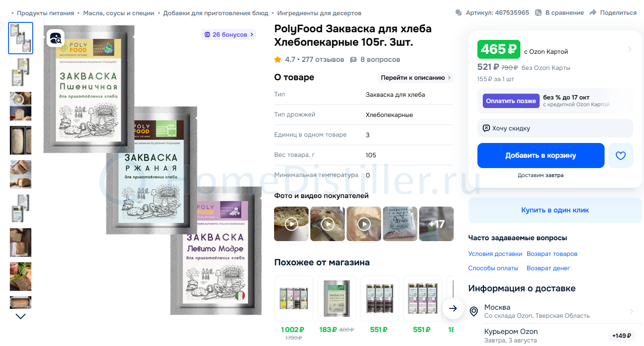
Task: Expand the Москва delivery location chevron
Action: (x=631, y=311)
